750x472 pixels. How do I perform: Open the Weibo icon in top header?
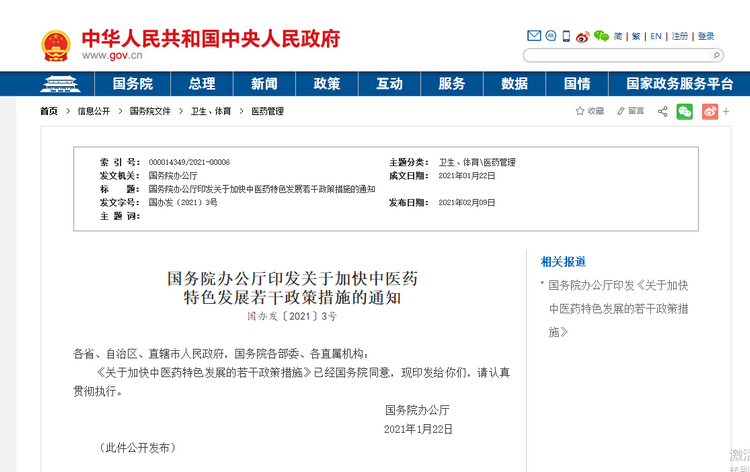583,36
